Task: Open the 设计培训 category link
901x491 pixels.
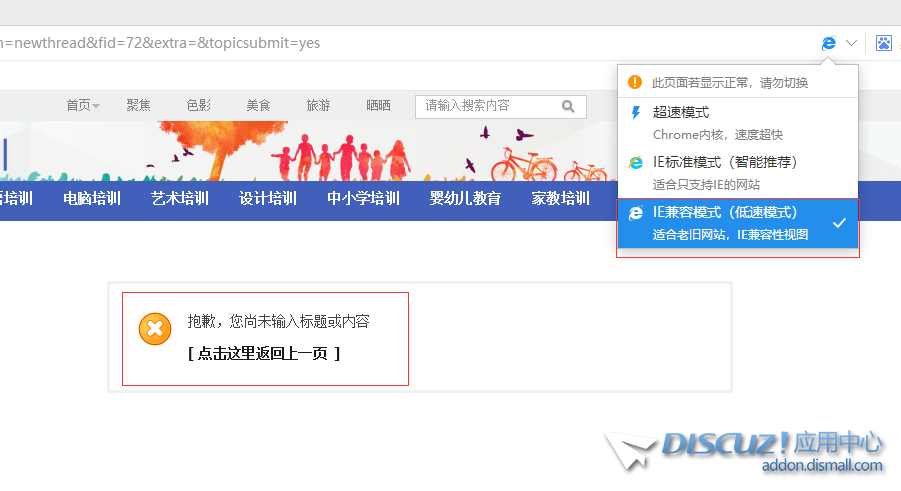Action: click(268, 198)
